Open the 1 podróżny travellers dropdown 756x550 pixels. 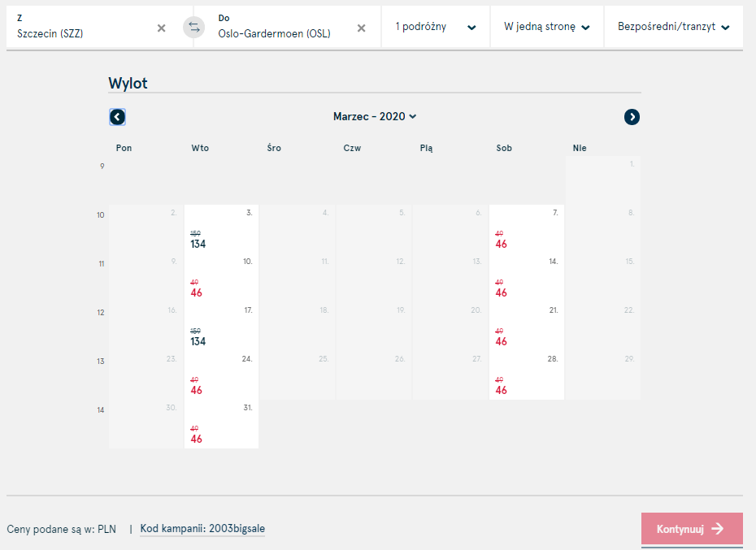tap(436, 27)
